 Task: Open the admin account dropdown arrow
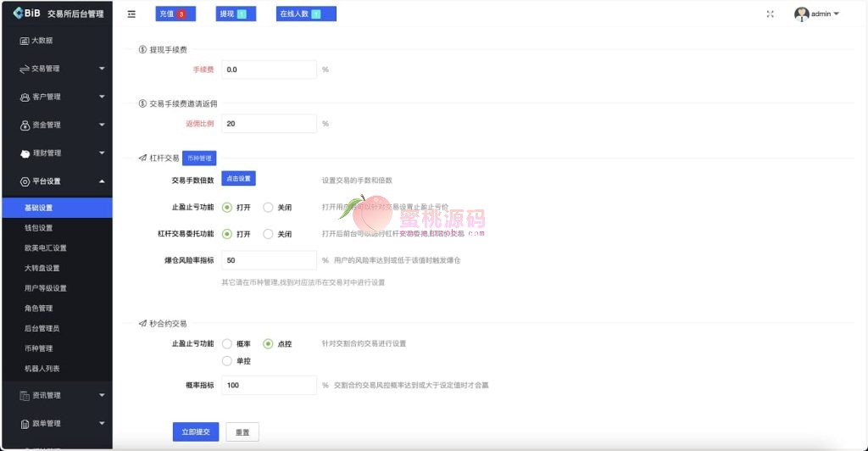837,14
